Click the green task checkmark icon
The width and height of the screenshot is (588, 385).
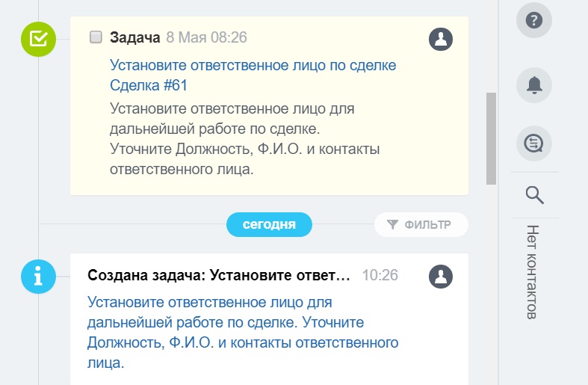click(x=37, y=38)
